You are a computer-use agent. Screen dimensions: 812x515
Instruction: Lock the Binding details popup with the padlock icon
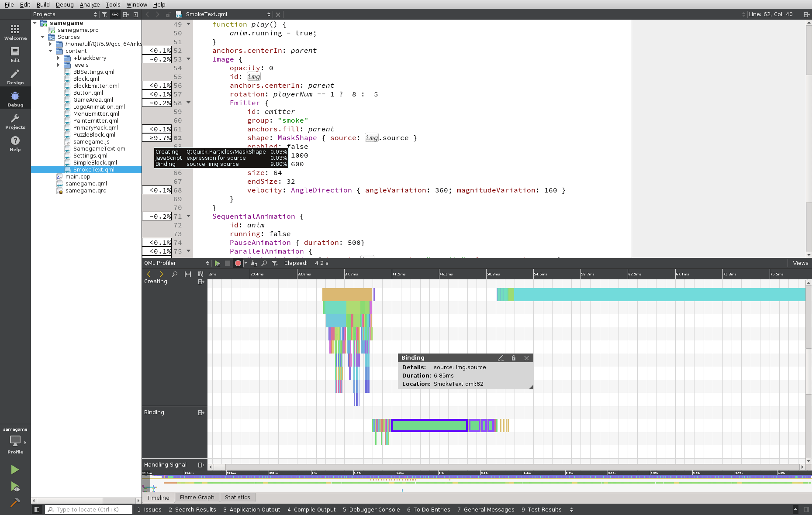click(x=513, y=358)
